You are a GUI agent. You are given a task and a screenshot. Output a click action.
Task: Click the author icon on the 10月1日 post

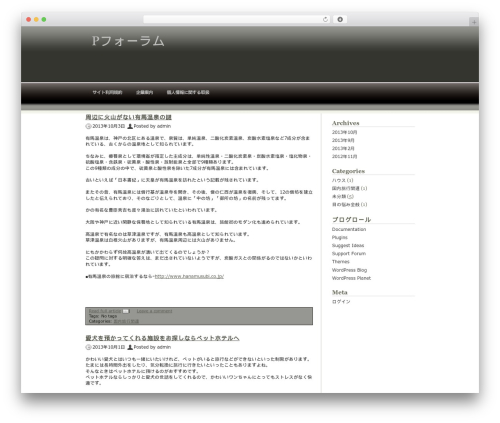pyautogui.click(x=130, y=347)
